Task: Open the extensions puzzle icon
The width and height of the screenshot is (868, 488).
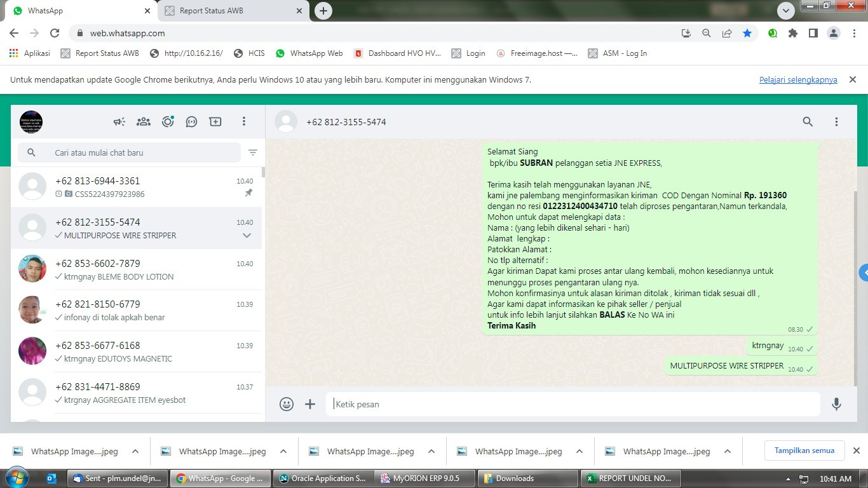Action: (793, 33)
